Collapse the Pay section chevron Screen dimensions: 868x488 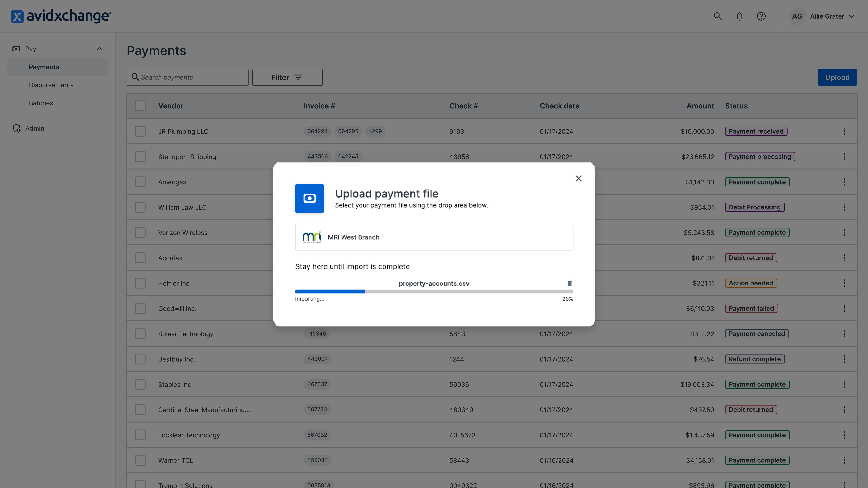[x=99, y=49]
